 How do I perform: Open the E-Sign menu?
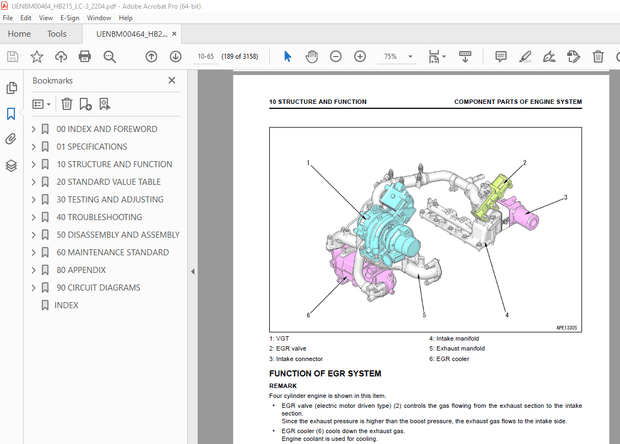(x=70, y=18)
